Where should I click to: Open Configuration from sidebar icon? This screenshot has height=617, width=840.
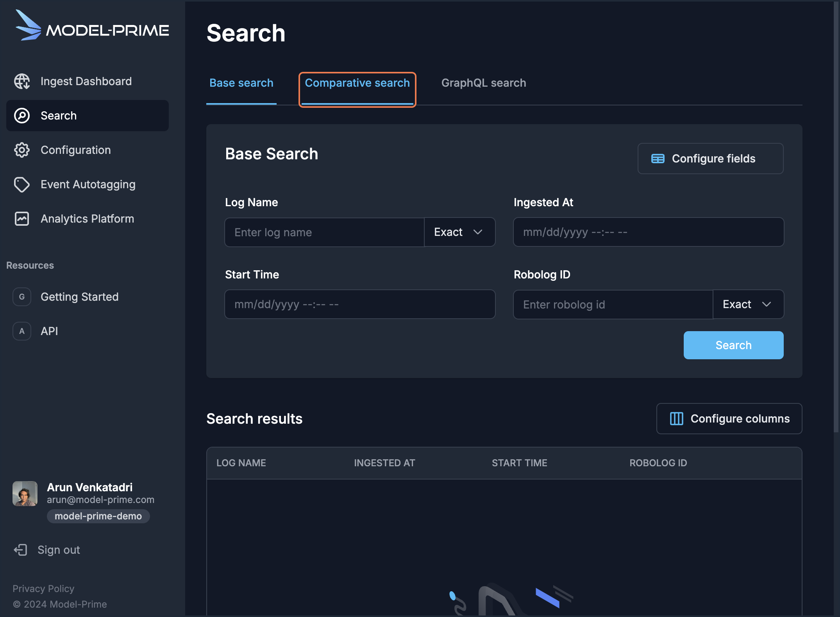pos(21,150)
